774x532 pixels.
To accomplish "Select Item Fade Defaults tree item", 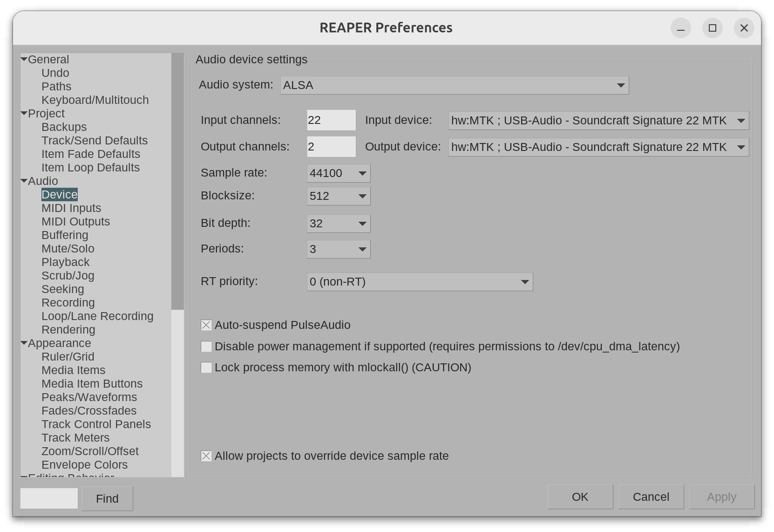I will (x=91, y=154).
